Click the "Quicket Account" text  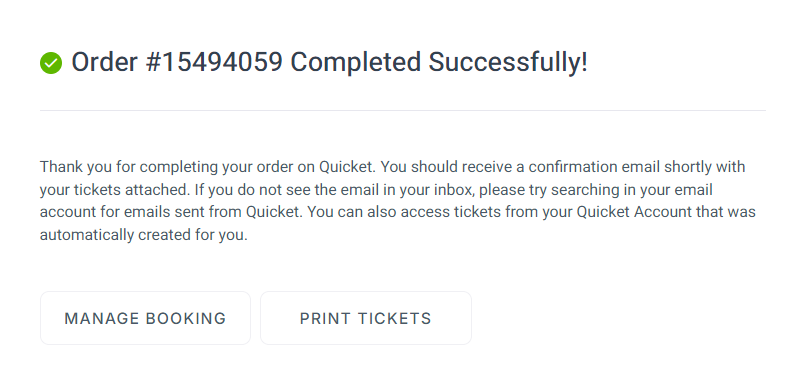[x=634, y=212]
